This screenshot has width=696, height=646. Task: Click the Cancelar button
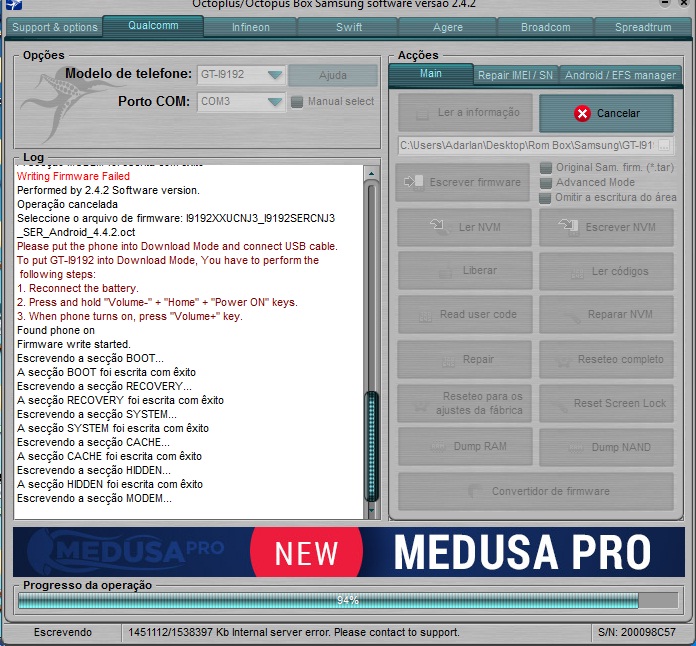tap(606, 113)
